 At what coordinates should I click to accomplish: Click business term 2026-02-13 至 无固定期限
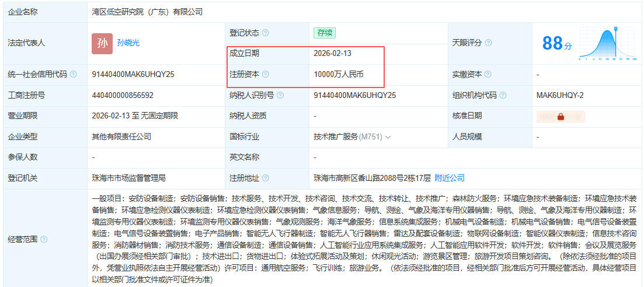(135, 116)
